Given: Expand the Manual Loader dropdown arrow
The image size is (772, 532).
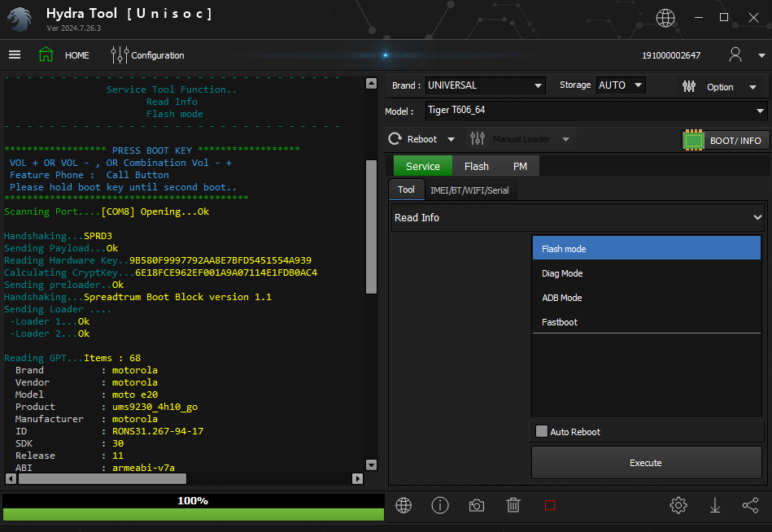Looking at the screenshot, I should pos(565,140).
